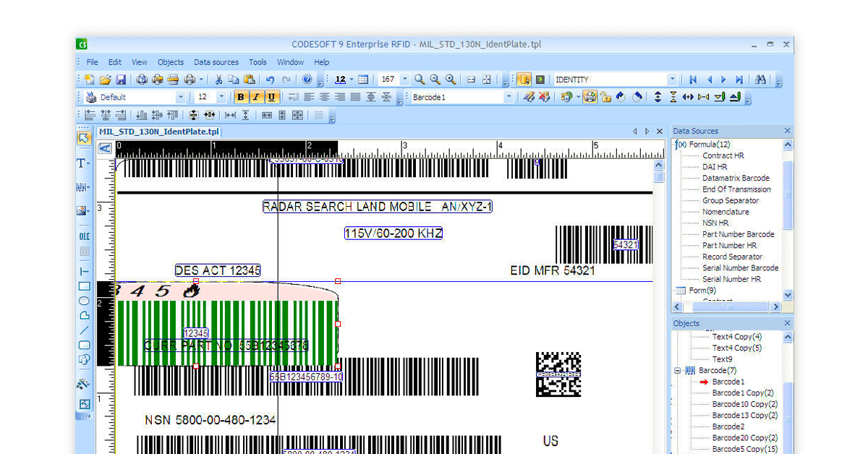Select Datamatrix Barcode in Data Sources tree
868x454 pixels.
[736, 178]
